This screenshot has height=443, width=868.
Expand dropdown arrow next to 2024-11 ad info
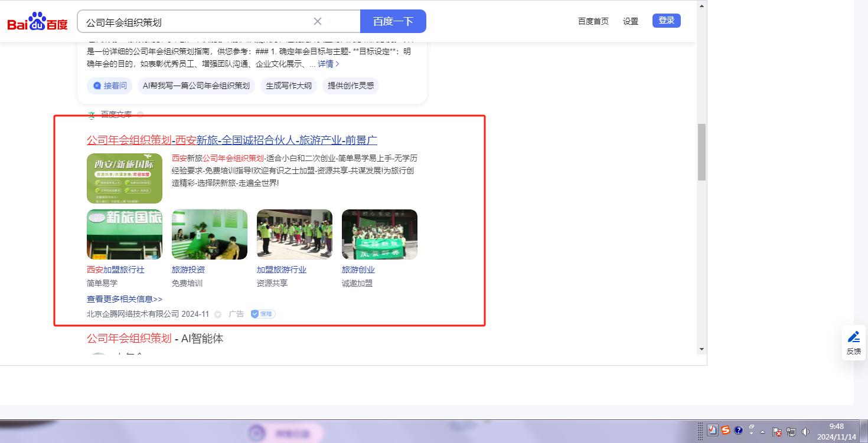click(x=218, y=314)
